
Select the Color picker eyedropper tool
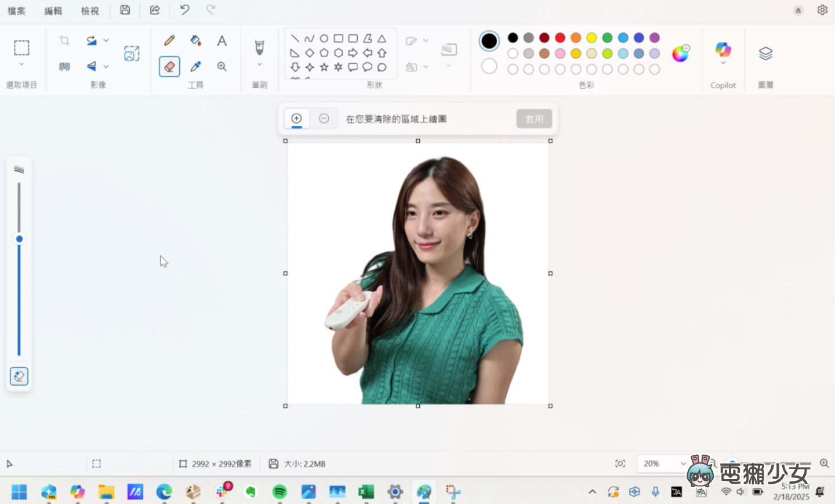[195, 67]
